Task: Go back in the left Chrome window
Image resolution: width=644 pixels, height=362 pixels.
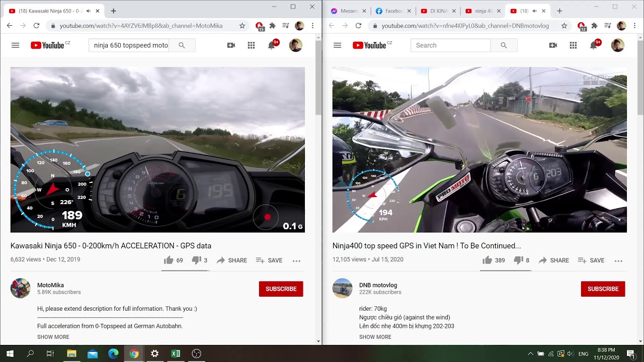Action: click(10, 26)
